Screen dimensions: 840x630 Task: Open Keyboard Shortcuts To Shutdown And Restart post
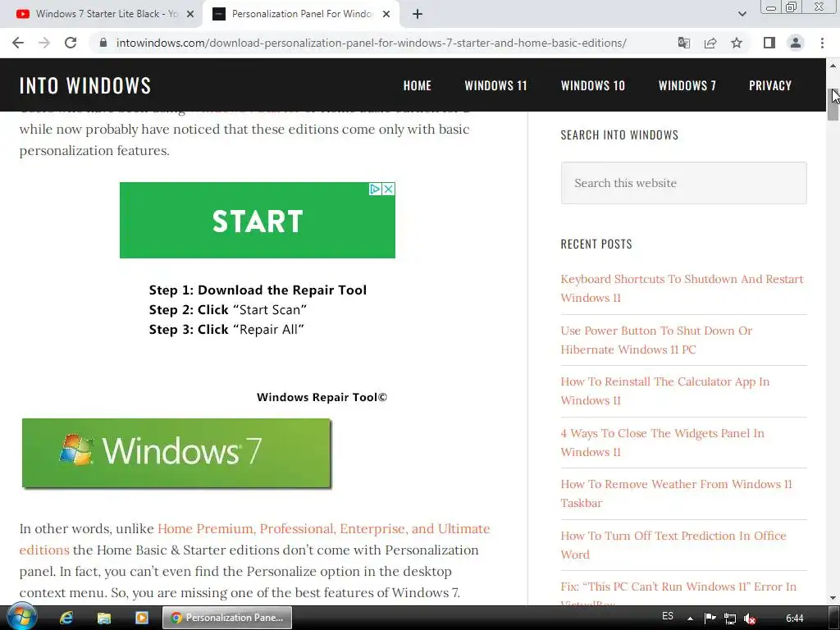point(682,288)
